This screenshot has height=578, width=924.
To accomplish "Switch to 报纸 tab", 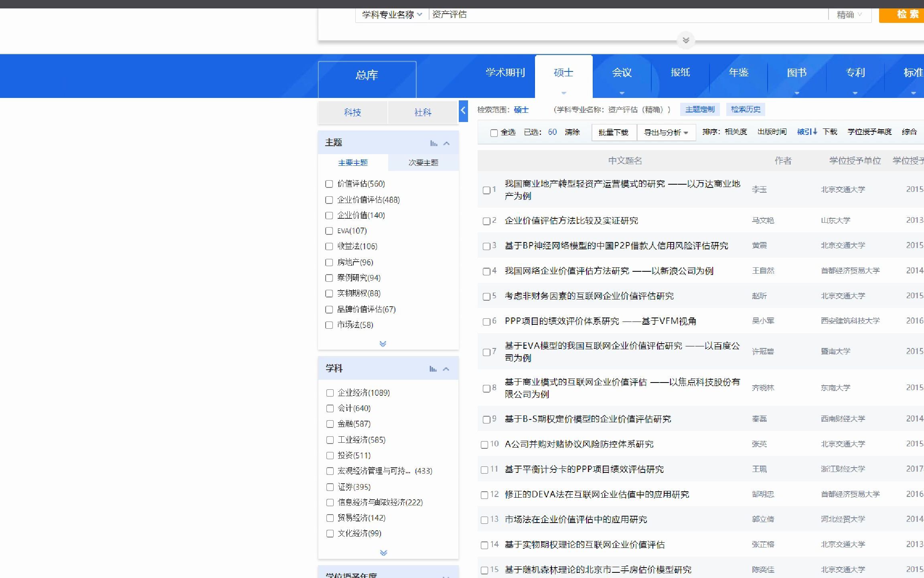I will tap(680, 73).
